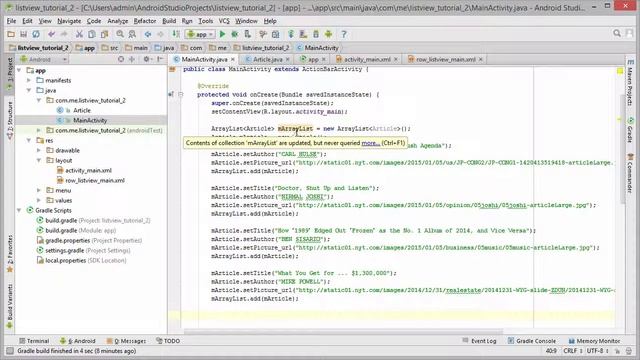Navigate Back with the blue arrow icon
The height and width of the screenshot is (360, 640).
(x=148, y=34)
